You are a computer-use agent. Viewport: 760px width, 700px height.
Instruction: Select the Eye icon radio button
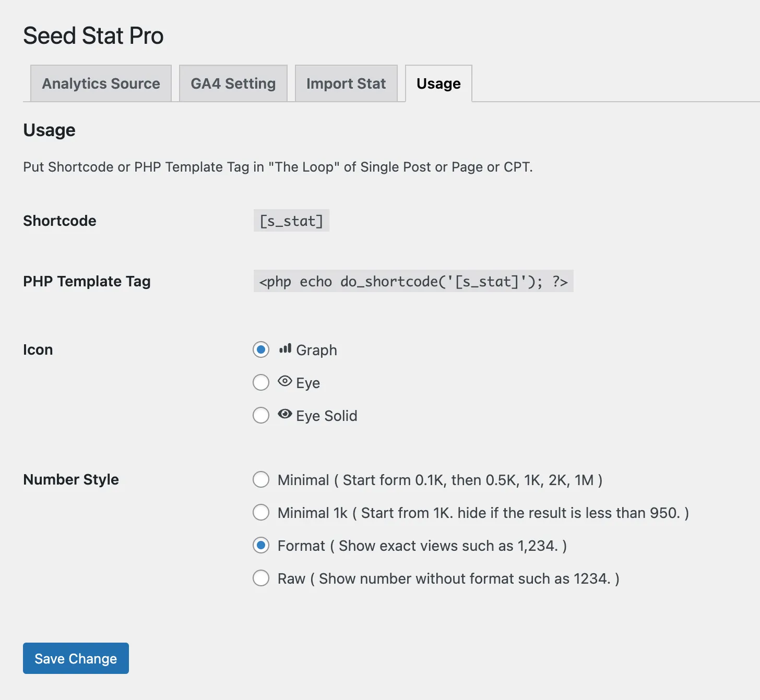click(261, 382)
